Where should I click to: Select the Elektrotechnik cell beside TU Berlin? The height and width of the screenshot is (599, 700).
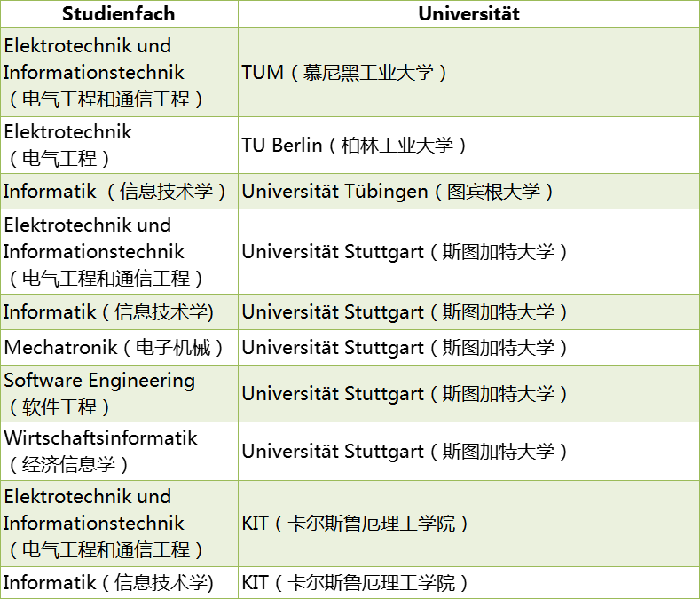119,145
